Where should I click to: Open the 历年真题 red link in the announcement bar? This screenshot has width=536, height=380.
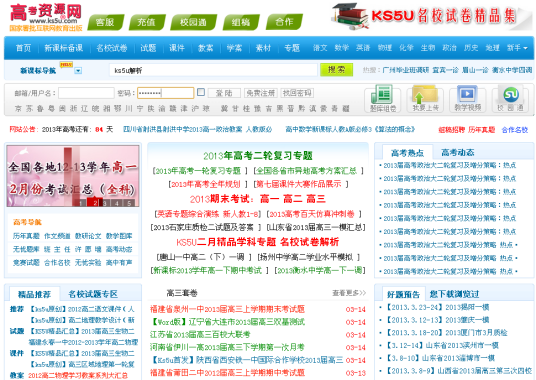click(x=481, y=130)
